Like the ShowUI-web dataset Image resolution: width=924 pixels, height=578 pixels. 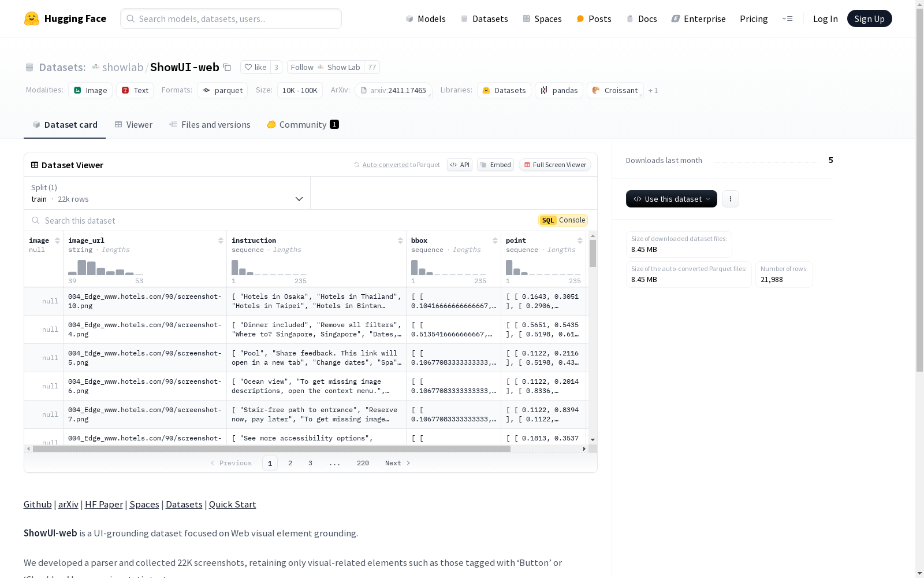point(255,67)
